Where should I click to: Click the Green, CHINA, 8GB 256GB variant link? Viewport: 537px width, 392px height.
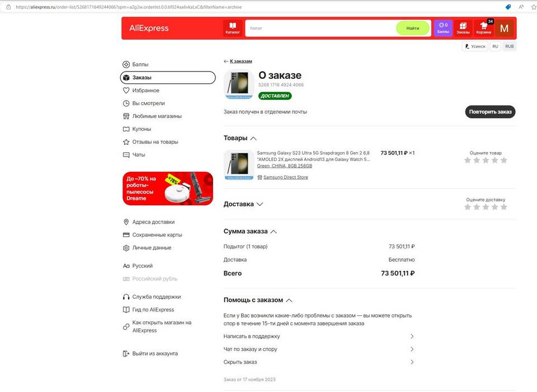[x=285, y=166]
